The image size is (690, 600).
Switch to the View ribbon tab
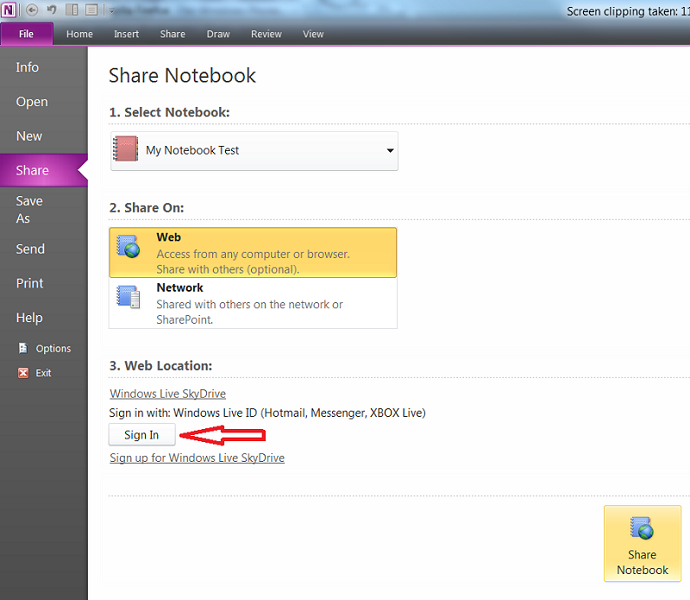313,34
